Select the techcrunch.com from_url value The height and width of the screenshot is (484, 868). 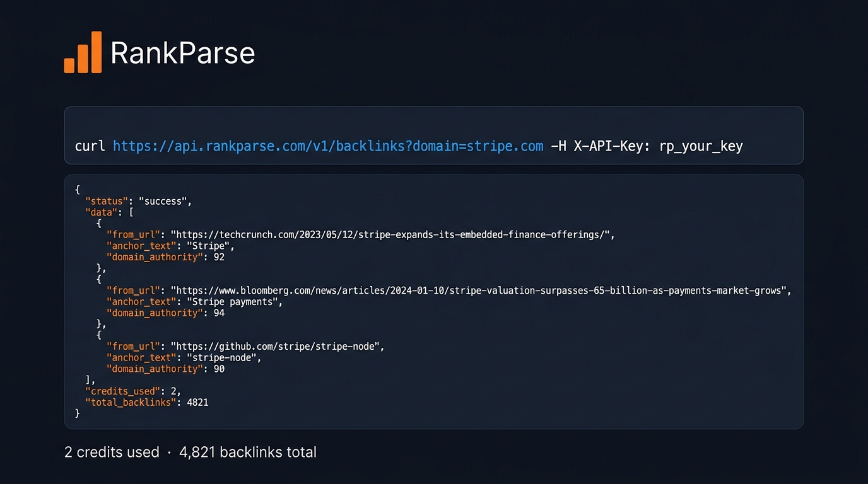(390, 234)
